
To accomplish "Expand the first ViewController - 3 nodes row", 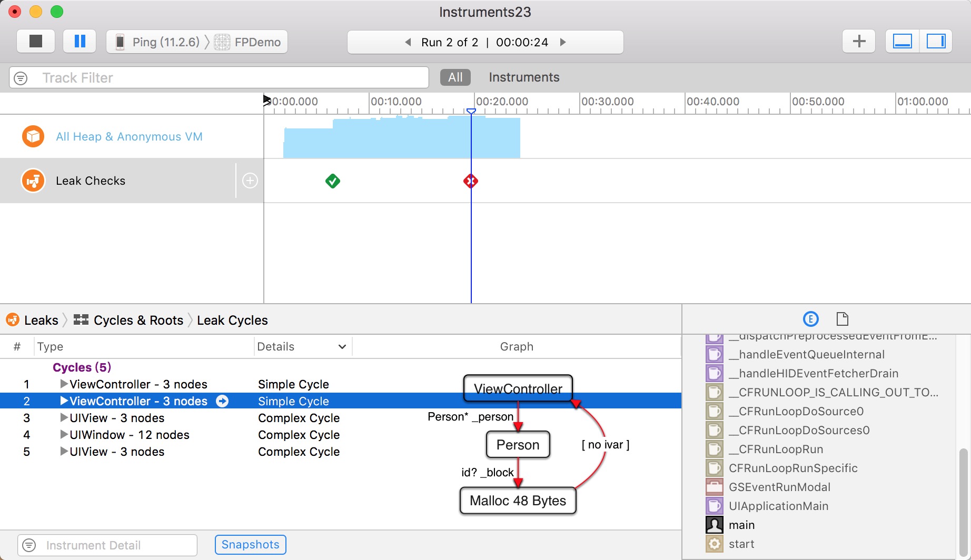I will (x=64, y=384).
